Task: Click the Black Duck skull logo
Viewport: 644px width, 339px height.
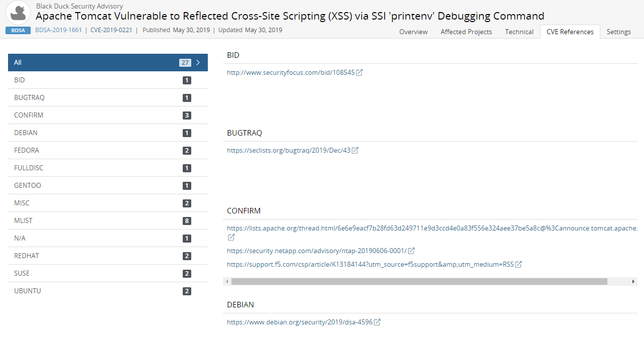Action: point(18,12)
